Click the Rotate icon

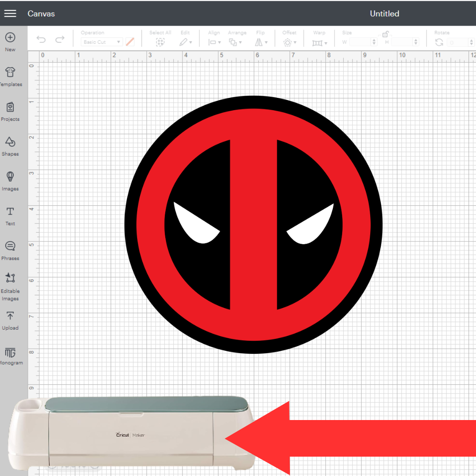(x=439, y=42)
